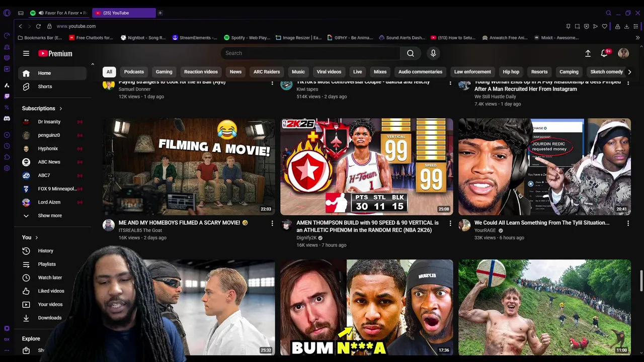Open the YouTube upload/create button
This screenshot has width=644, height=362.
coord(588,53)
